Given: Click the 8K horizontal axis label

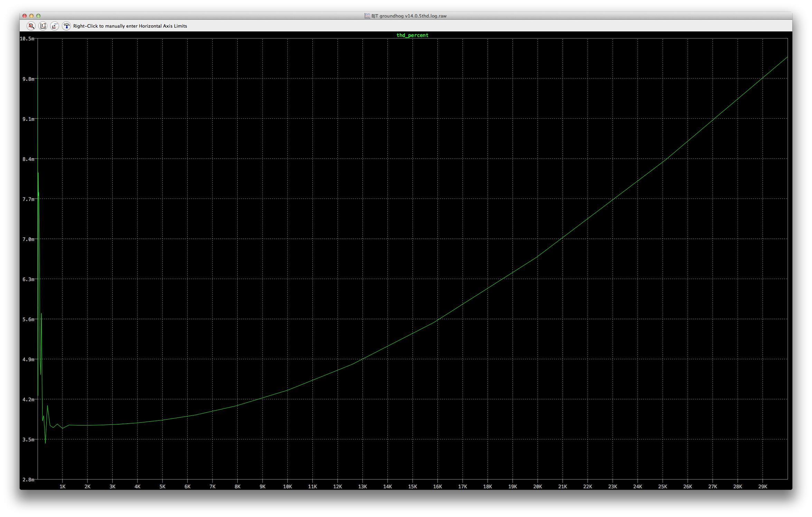Looking at the screenshot, I should 237,487.
